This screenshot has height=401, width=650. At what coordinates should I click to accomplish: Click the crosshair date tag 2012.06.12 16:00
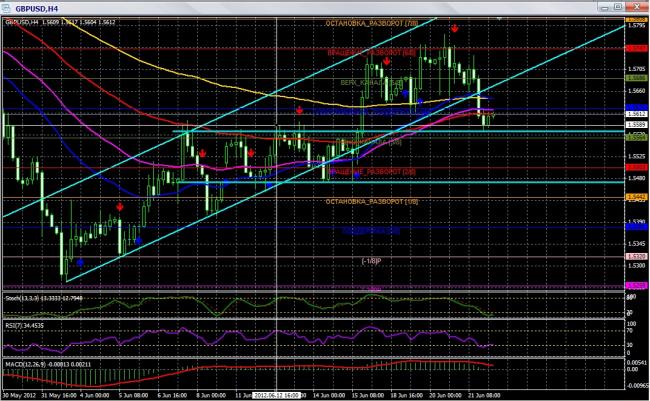point(276,395)
